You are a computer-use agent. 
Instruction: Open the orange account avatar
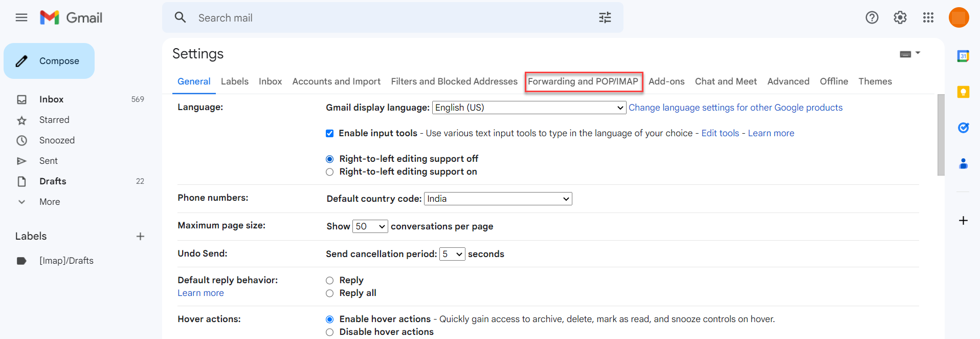pos(959,17)
